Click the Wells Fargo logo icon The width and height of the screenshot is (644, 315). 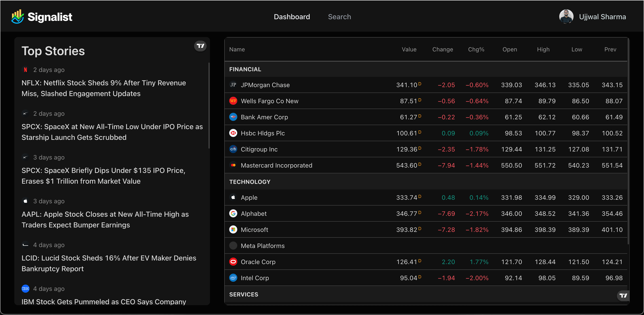[x=233, y=101]
